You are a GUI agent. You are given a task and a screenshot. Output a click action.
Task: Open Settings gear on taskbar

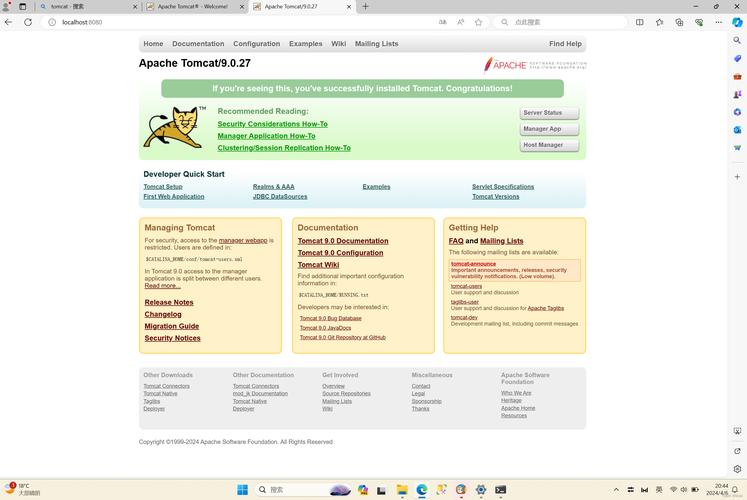[x=481, y=490]
